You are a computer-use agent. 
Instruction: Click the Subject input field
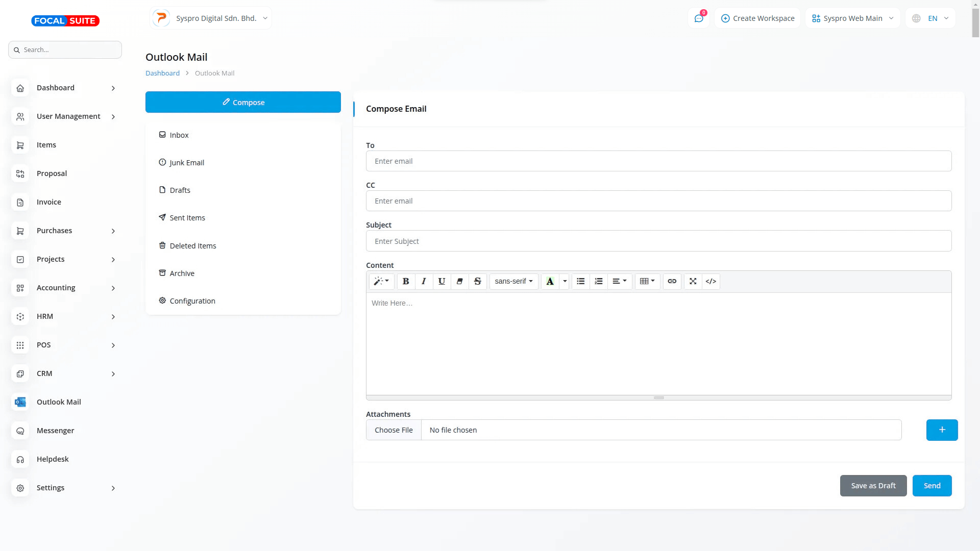[658, 241]
